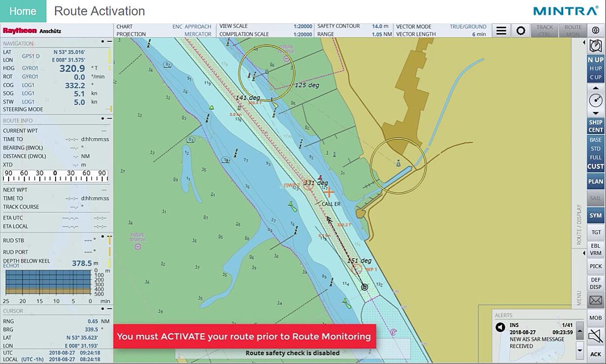
Task: Click the VECTOR LENGTH value 6 min
Action: (x=479, y=34)
